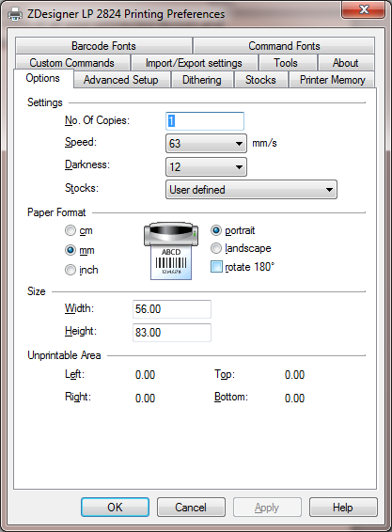
Task: Click the Width input field
Action: (x=172, y=309)
